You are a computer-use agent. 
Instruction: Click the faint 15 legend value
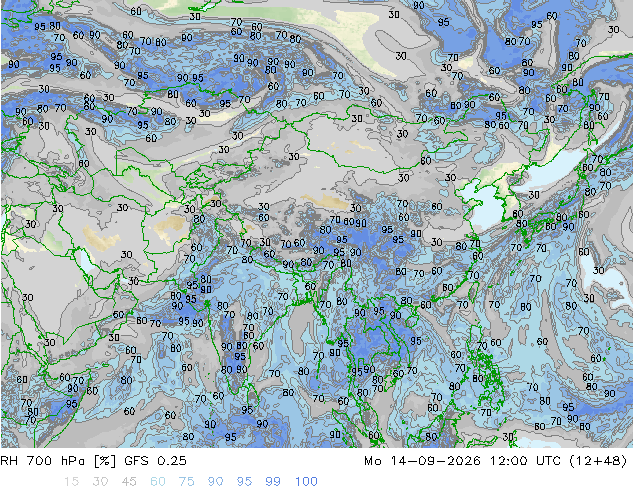click(71, 482)
